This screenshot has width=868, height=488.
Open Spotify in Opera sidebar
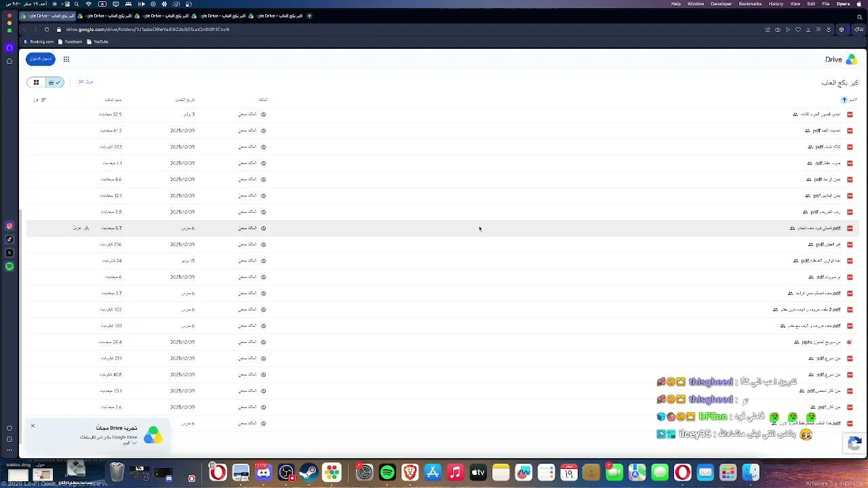9,266
